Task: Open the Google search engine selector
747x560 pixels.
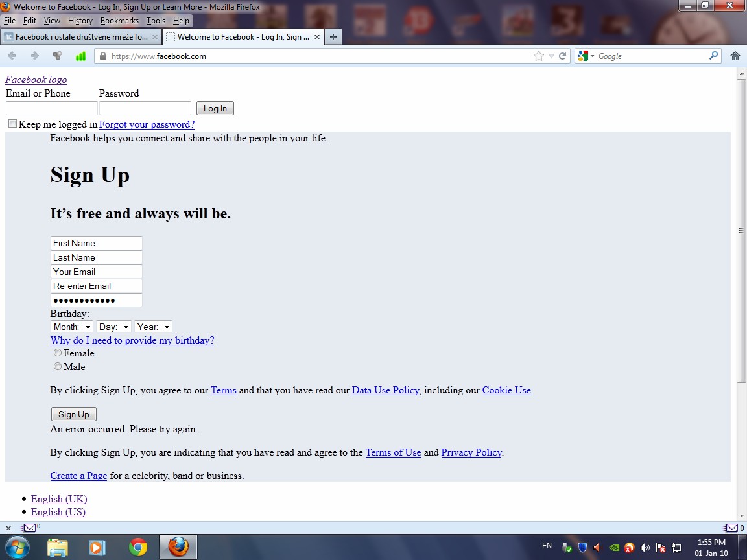Action: tap(586, 56)
